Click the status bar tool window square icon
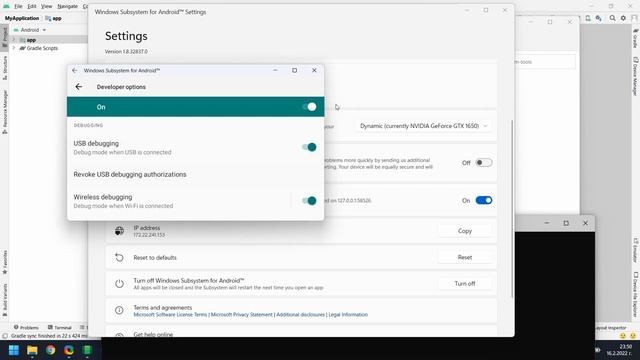 [4, 336]
